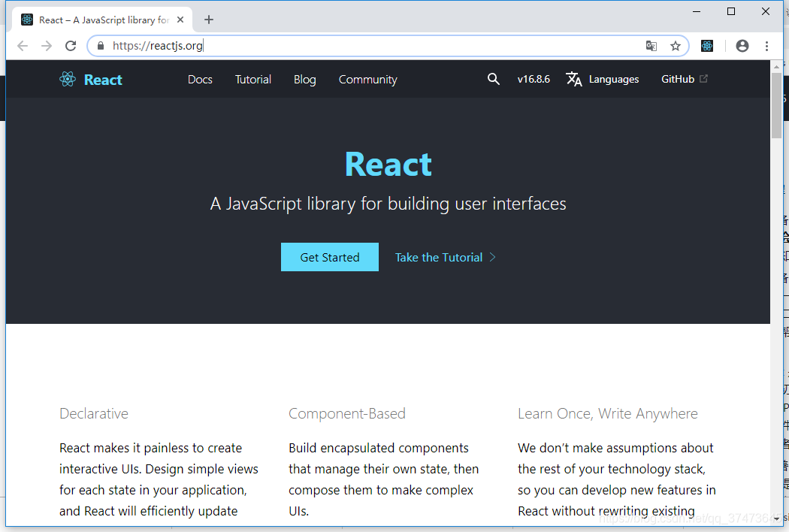Open the Chrome profile avatar icon
789x532 pixels.
[742, 46]
